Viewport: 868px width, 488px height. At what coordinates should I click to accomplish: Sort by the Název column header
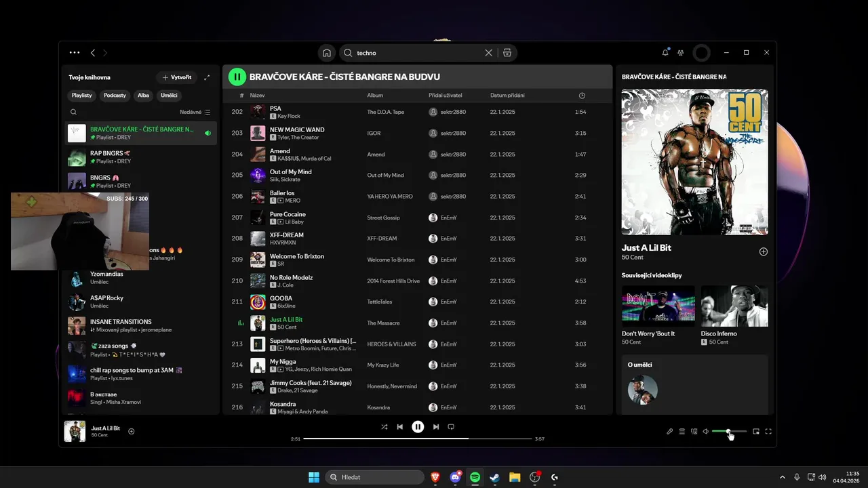coord(257,96)
